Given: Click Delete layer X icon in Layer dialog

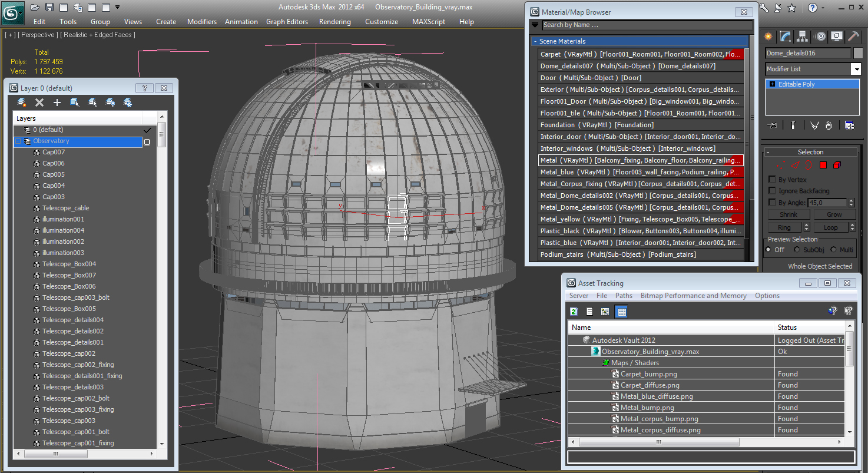Looking at the screenshot, I should pos(39,102).
